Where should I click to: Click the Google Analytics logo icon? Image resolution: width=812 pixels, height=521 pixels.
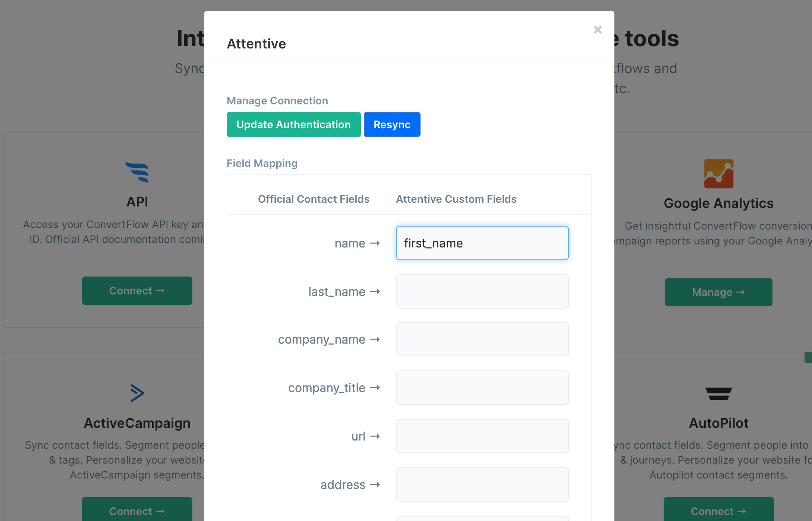click(718, 174)
